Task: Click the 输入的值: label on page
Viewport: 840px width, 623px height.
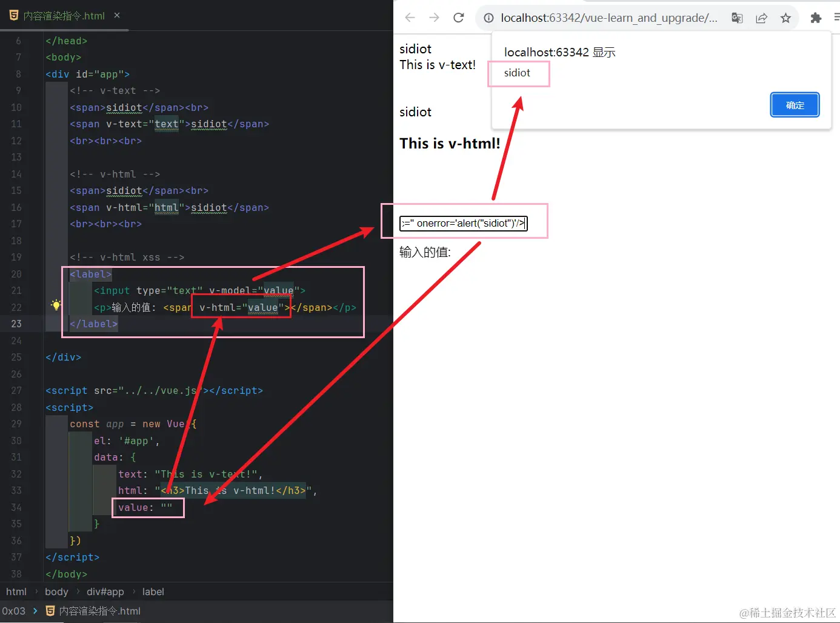Action: [425, 252]
